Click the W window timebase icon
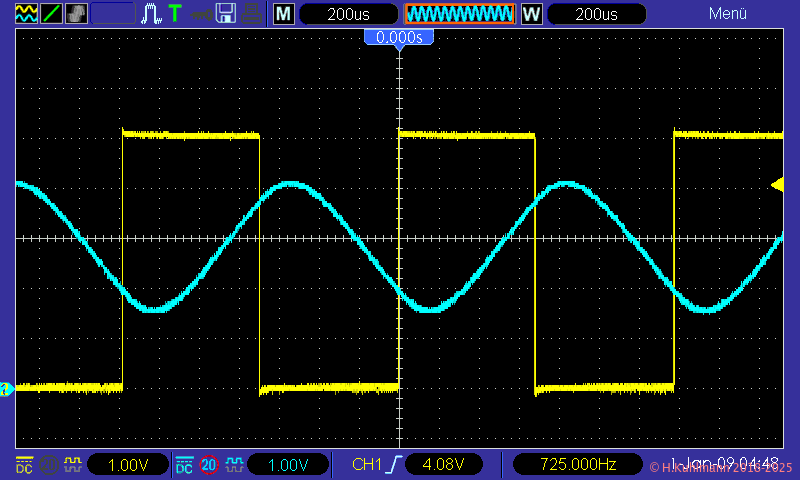Screen dimensions: 800x480 pos(532,14)
